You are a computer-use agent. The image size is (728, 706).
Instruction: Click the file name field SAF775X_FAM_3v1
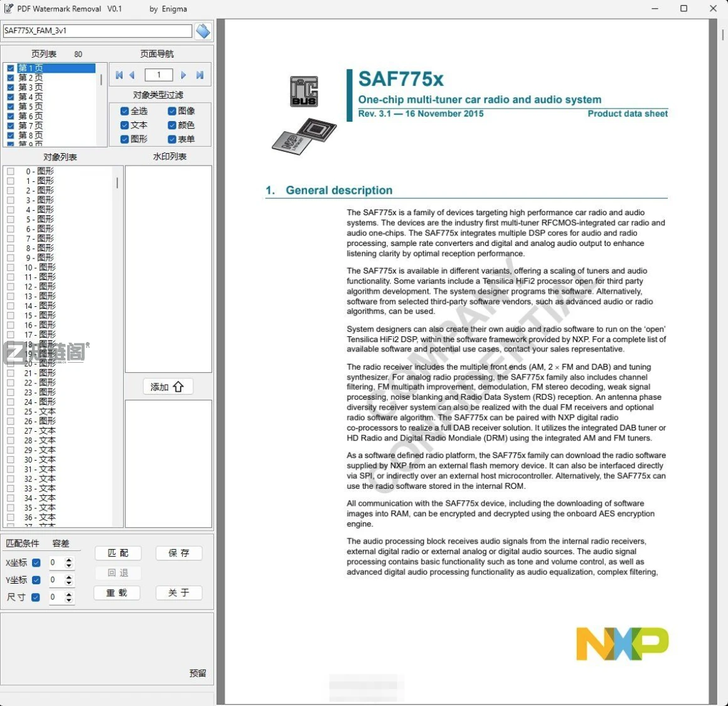(x=97, y=31)
